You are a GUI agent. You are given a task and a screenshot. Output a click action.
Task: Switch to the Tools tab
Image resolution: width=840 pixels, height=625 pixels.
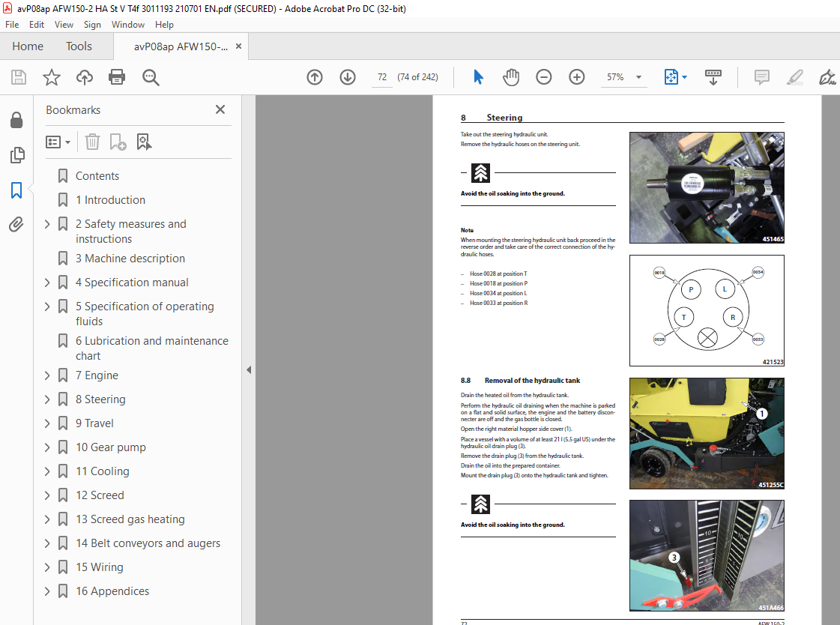pyautogui.click(x=79, y=46)
